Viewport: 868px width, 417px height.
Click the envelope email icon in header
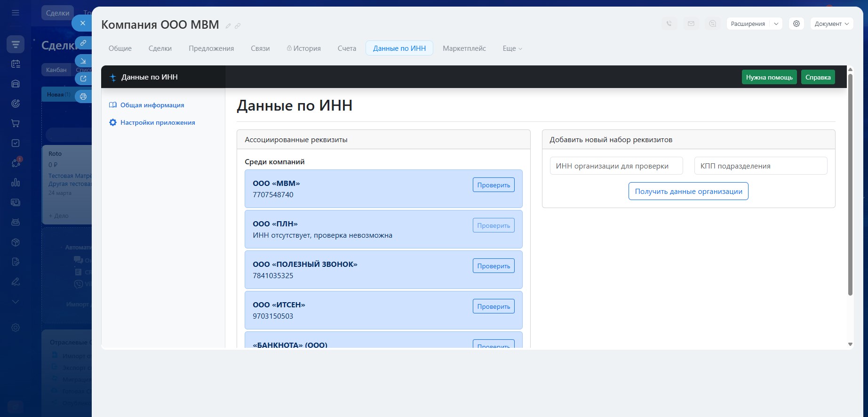pyautogui.click(x=691, y=24)
